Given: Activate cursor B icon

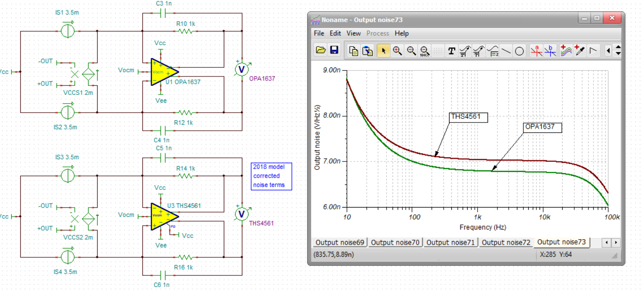Looking at the screenshot, I should pos(550,51).
